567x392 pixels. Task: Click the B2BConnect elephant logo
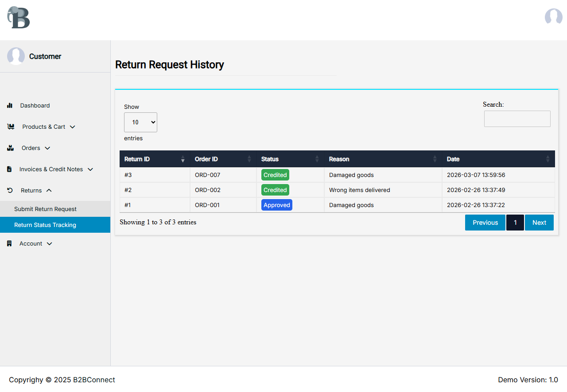point(19,18)
